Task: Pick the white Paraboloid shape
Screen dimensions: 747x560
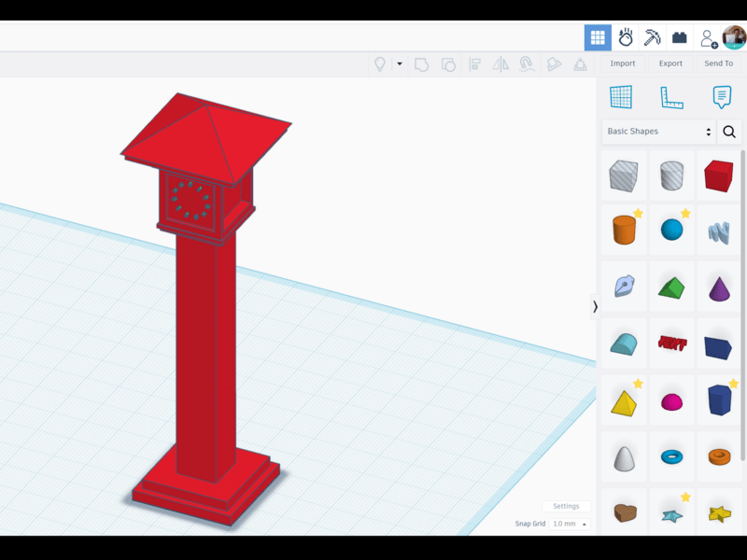Action: 624,458
